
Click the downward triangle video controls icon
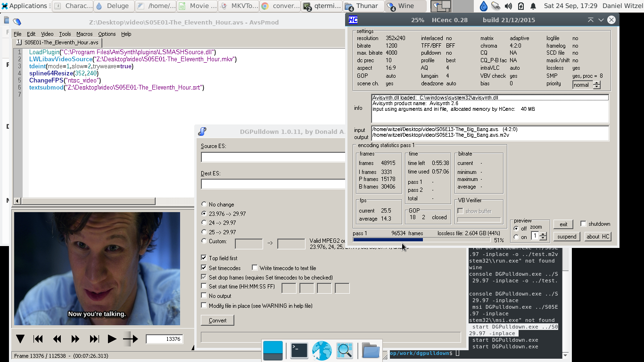click(20, 339)
